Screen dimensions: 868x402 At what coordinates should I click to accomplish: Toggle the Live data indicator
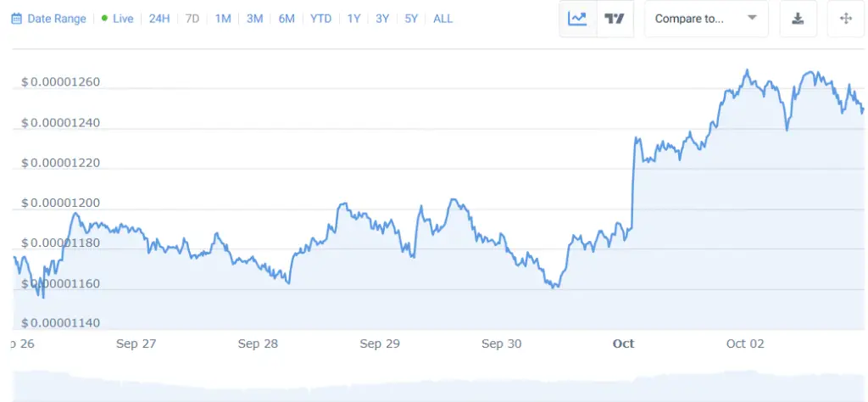(117, 19)
